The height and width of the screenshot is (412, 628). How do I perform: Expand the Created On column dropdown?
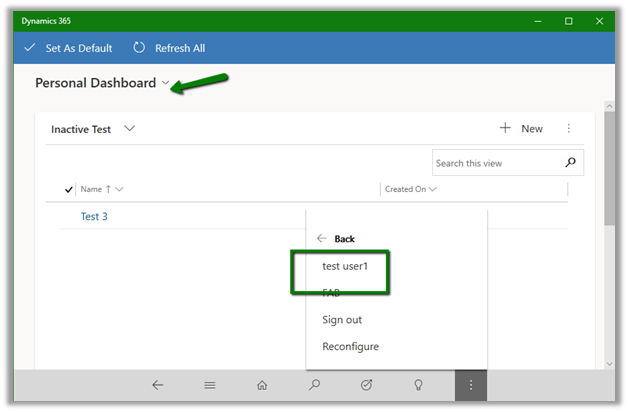click(x=433, y=189)
